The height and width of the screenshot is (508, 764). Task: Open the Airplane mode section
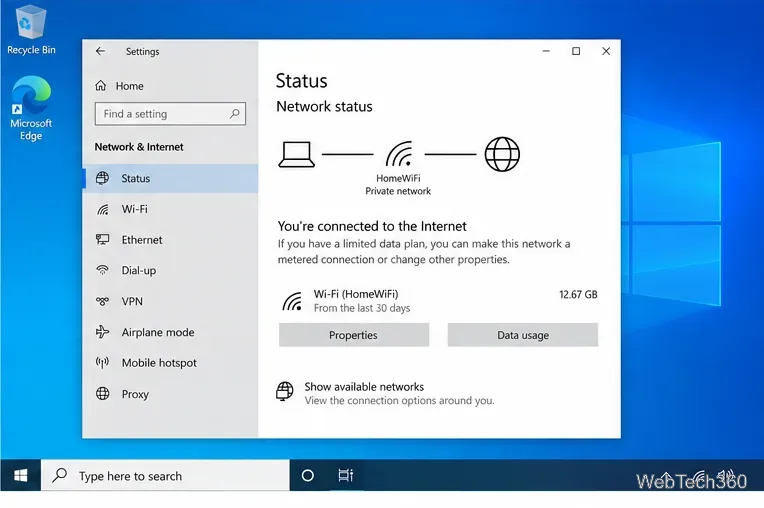(171, 332)
